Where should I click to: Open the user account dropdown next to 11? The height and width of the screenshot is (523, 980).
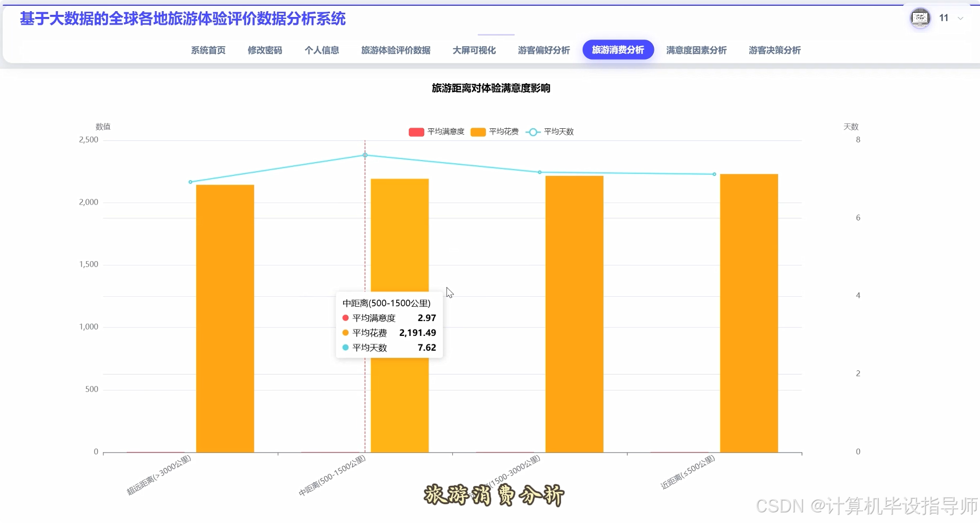(960, 18)
